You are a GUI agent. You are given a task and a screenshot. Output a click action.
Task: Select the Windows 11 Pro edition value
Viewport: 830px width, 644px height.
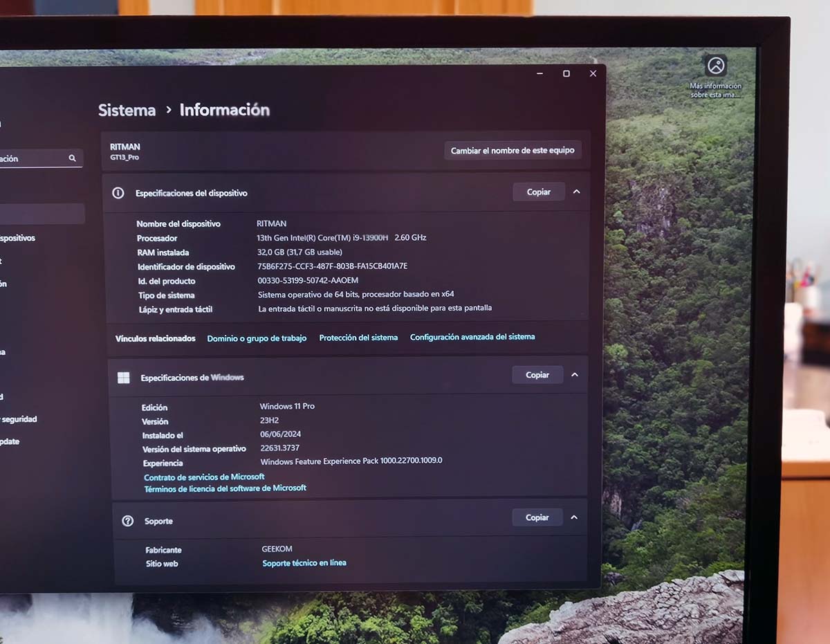coord(287,406)
